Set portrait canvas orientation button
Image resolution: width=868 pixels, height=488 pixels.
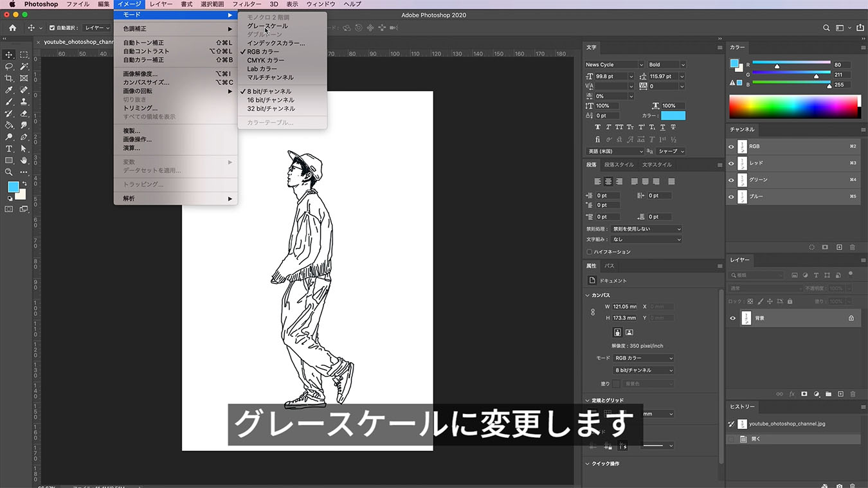tap(618, 332)
